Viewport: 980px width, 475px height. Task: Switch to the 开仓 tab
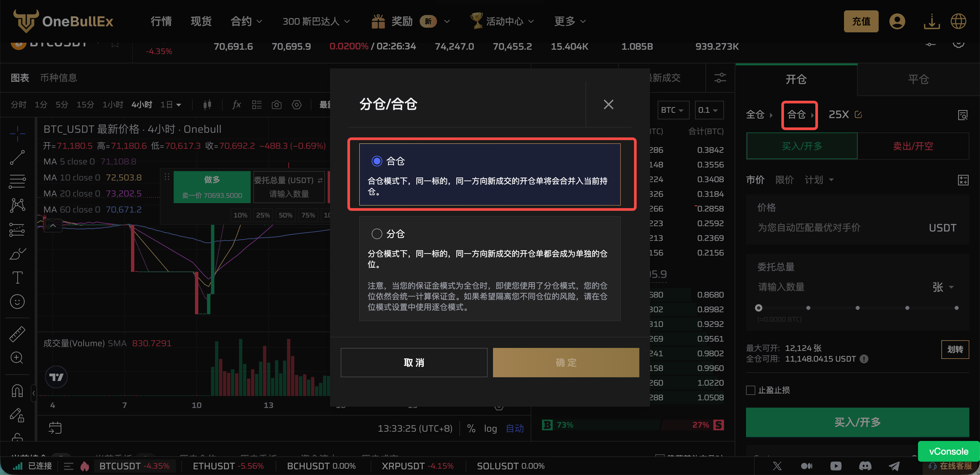(x=796, y=79)
